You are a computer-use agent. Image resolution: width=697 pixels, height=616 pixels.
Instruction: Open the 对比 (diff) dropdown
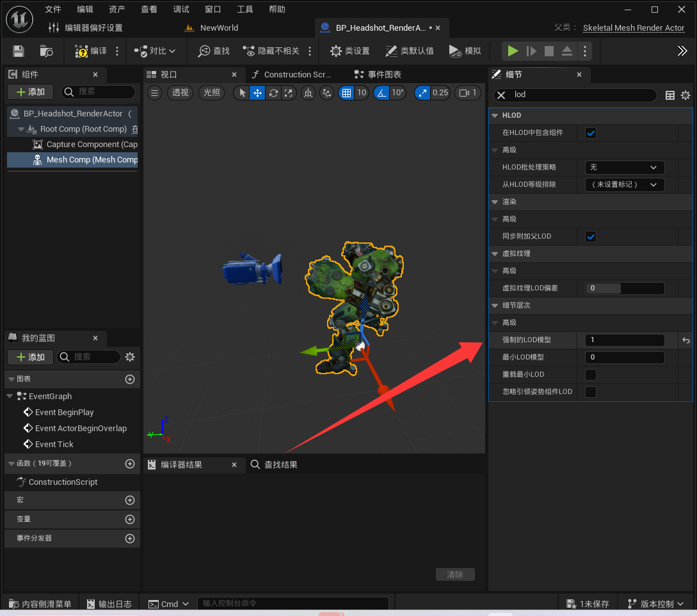pyautogui.click(x=155, y=51)
